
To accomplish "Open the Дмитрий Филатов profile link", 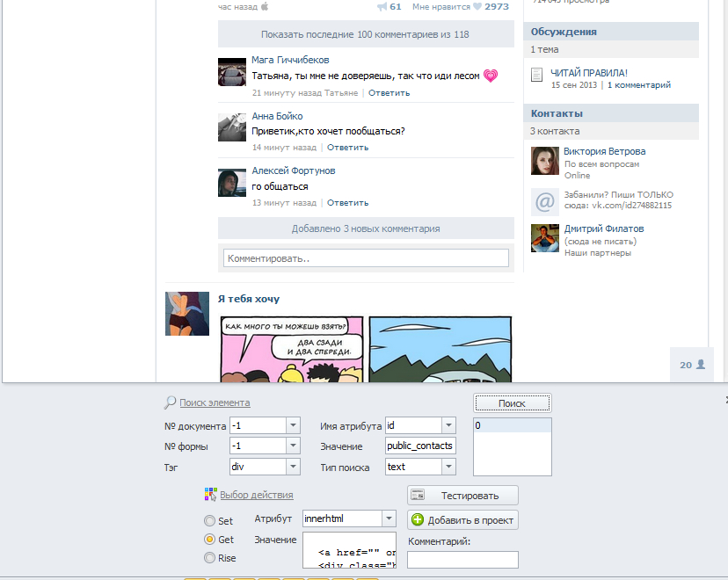I will tap(604, 228).
